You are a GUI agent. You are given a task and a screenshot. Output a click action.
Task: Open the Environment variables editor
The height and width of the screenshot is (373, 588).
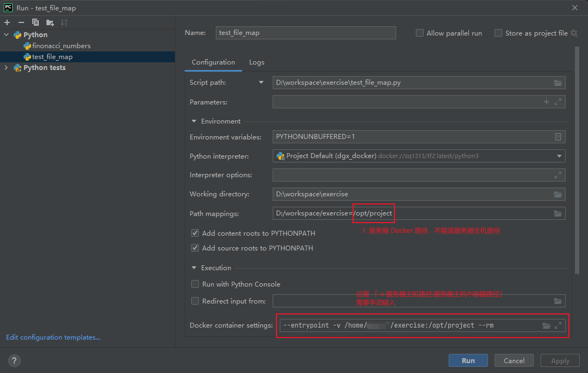click(x=558, y=137)
